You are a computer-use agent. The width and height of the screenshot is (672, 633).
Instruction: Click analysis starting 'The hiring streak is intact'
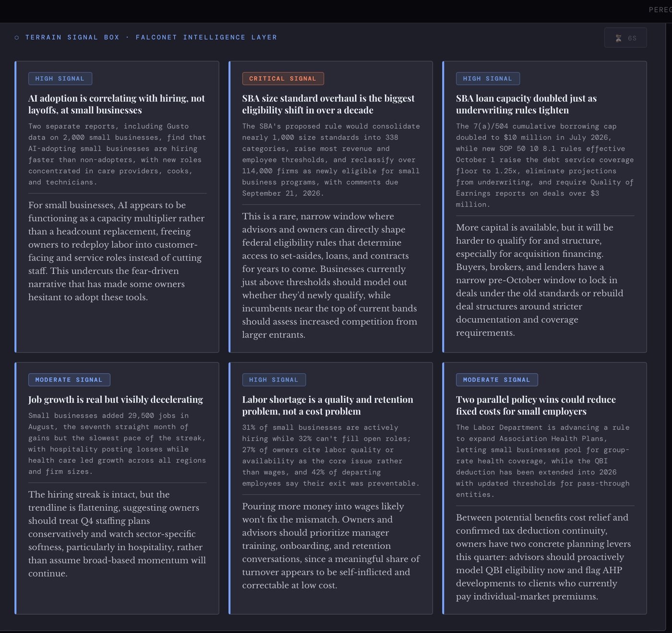tap(117, 534)
